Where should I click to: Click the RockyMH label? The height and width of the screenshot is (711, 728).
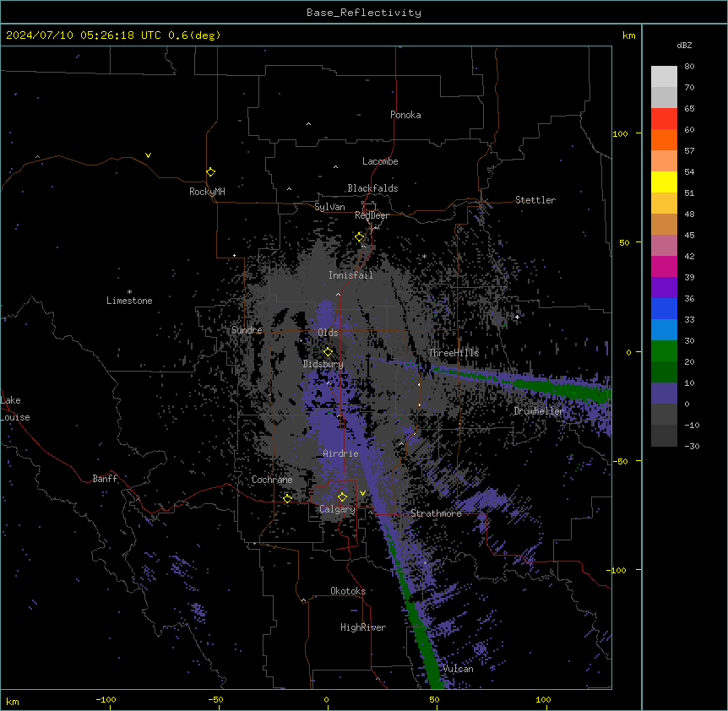207,192
